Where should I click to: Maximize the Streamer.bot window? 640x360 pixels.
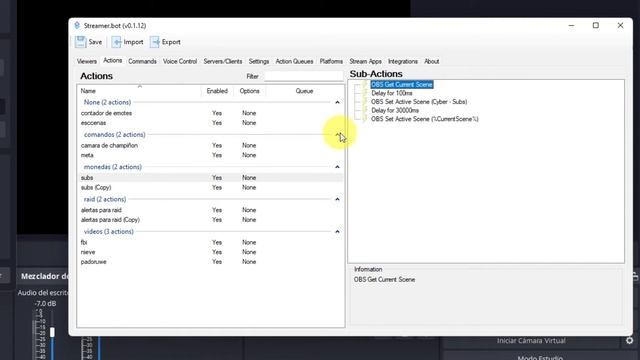[x=596, y=25]
